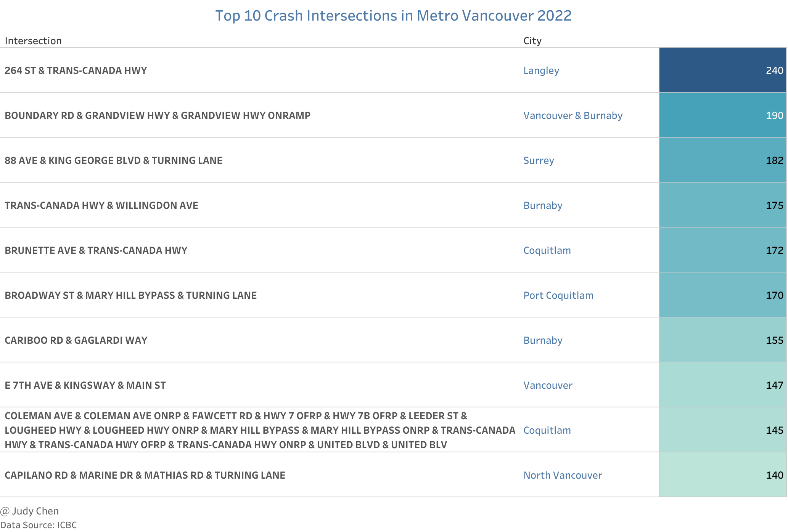Select the long COLEMAN AVE intersection entry
This screenshot has width=788, height=532.
tap(259, 430)
